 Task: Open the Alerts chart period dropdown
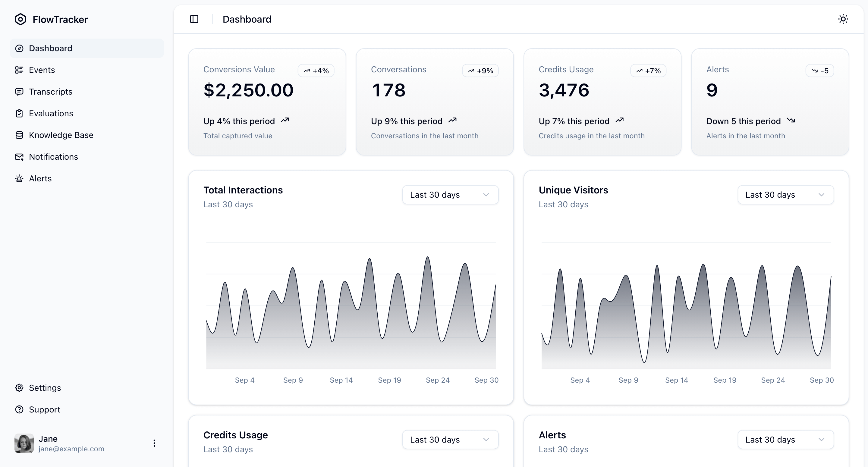click(x=785, y=440)
